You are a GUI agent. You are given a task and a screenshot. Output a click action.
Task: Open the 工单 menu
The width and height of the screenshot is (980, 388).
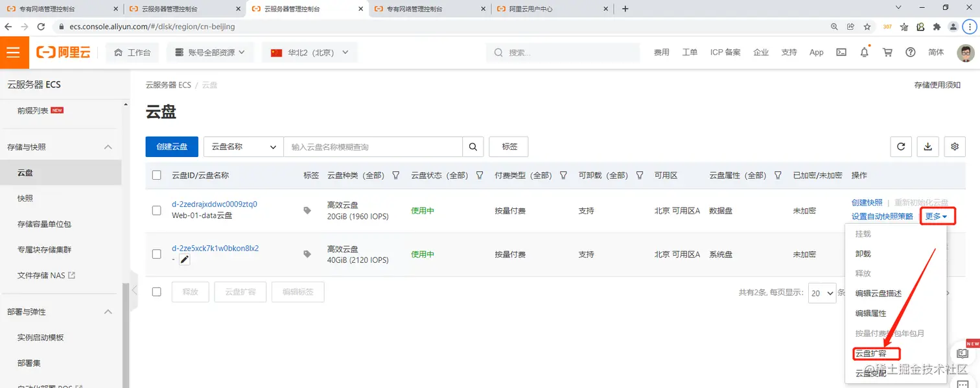(690, 53)
